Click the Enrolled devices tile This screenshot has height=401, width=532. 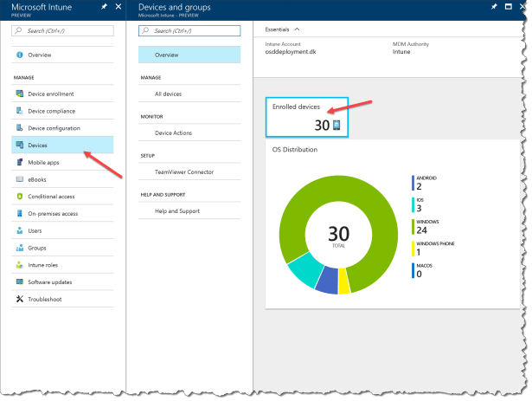pyautogui.click(x=307, y=115)
